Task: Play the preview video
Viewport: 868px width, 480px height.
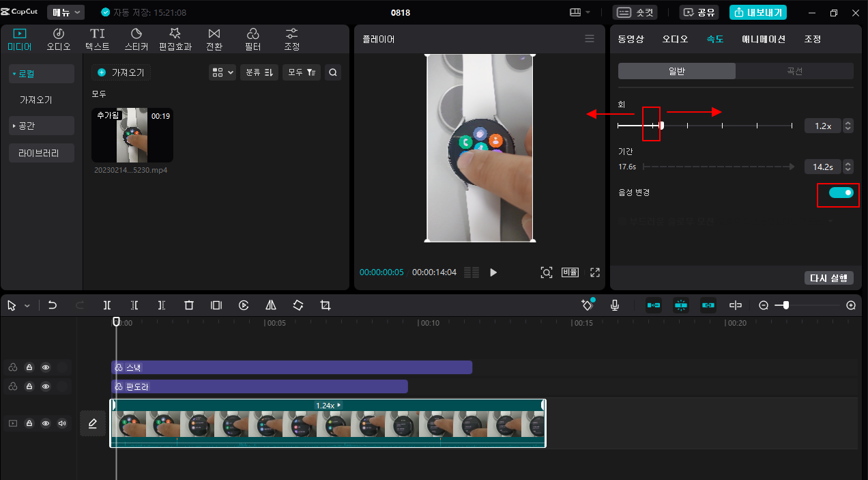Action: click(x=493, y=272)
